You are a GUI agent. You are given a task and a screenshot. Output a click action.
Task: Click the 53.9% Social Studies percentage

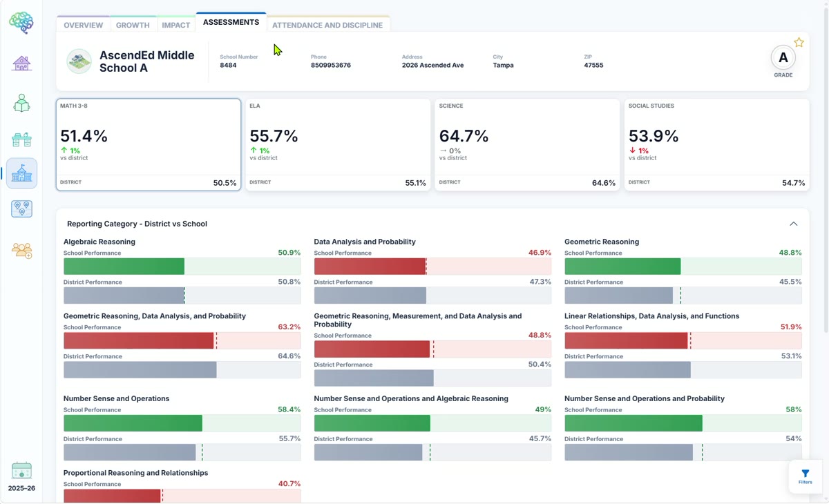tap(654, 136)
